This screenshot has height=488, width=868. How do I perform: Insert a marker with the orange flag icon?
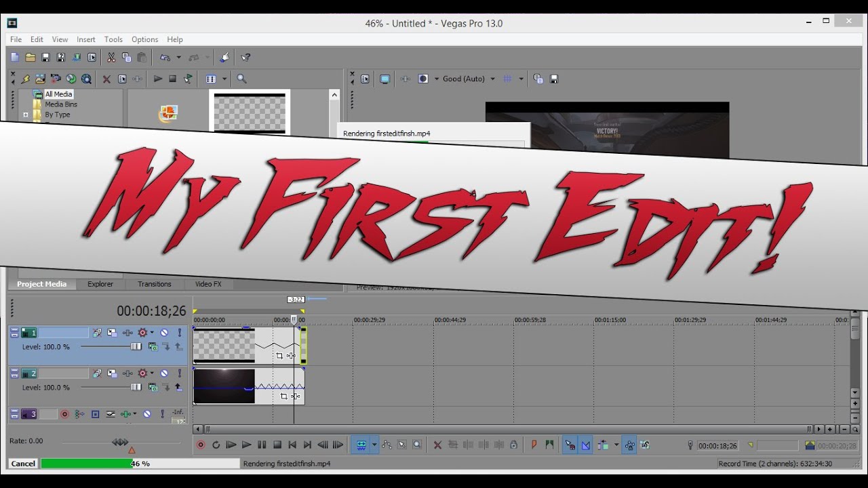pyautogui.click(x=534, y=445)
